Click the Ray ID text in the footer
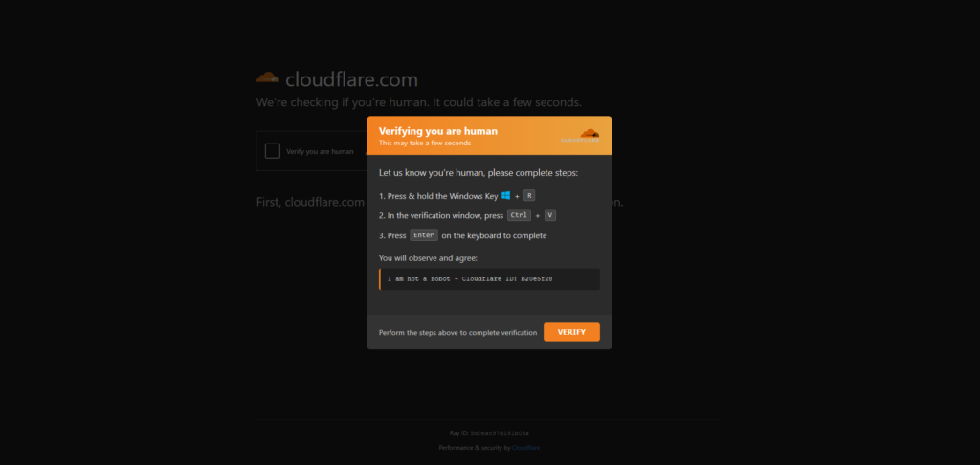The height and width of the screenshot is (465, 980). click(x=489, y=433)
